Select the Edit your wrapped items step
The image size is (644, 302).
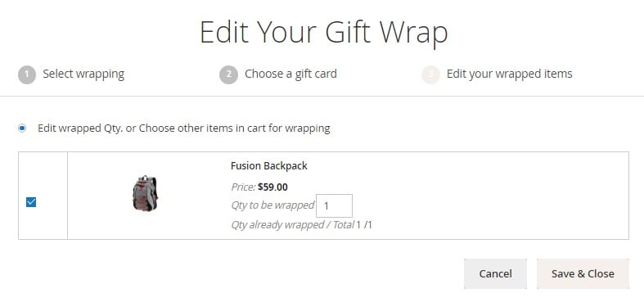[509, 74]
